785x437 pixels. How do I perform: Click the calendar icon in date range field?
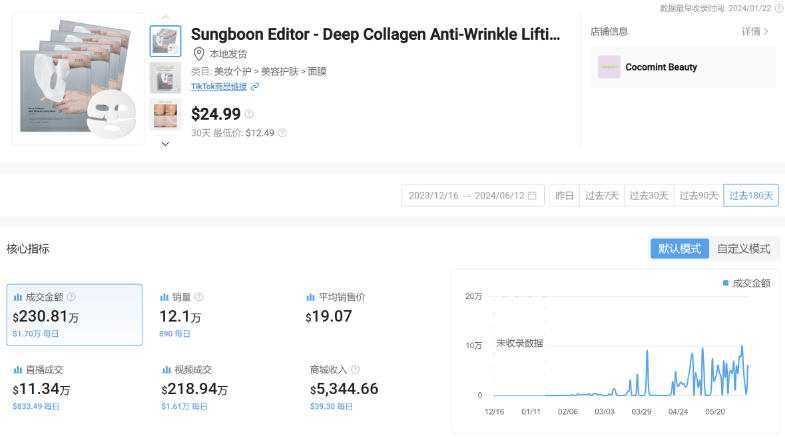(x=532, y=196)
